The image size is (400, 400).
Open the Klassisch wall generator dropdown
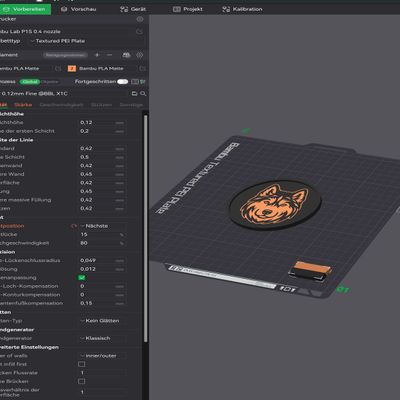click(103, 338)
